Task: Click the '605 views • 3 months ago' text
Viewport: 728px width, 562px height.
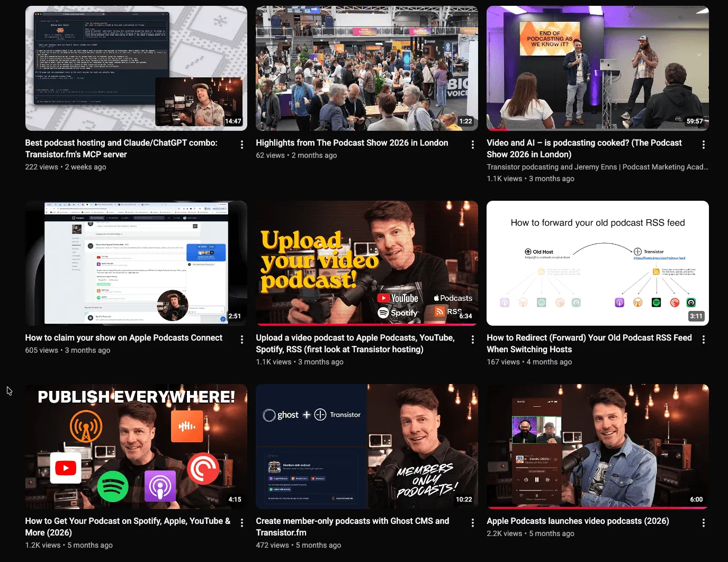Action: point(68,350)
